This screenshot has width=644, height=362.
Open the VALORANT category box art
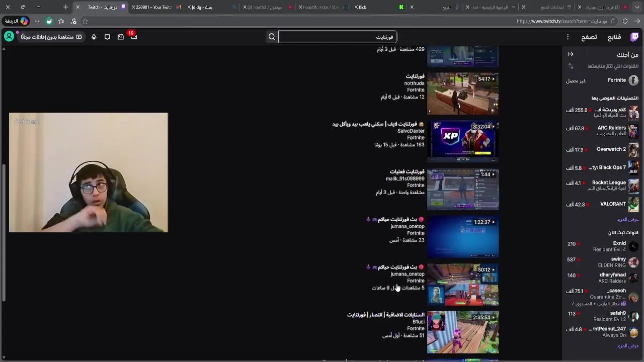(633, 204)
